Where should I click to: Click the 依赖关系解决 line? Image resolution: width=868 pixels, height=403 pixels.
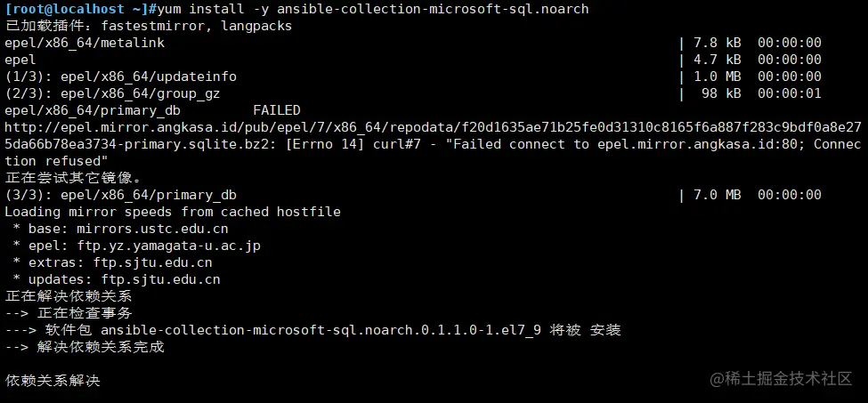tap(53, 381)
